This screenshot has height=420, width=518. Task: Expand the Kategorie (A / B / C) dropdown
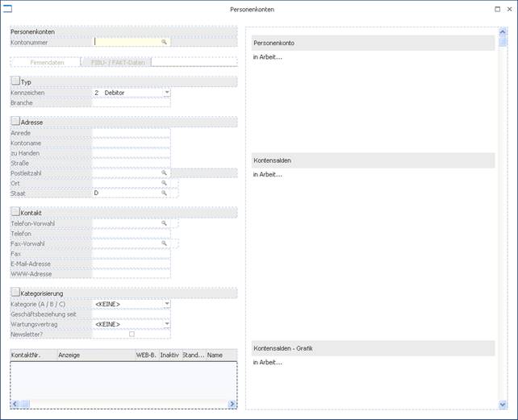(x=166, y=304)
